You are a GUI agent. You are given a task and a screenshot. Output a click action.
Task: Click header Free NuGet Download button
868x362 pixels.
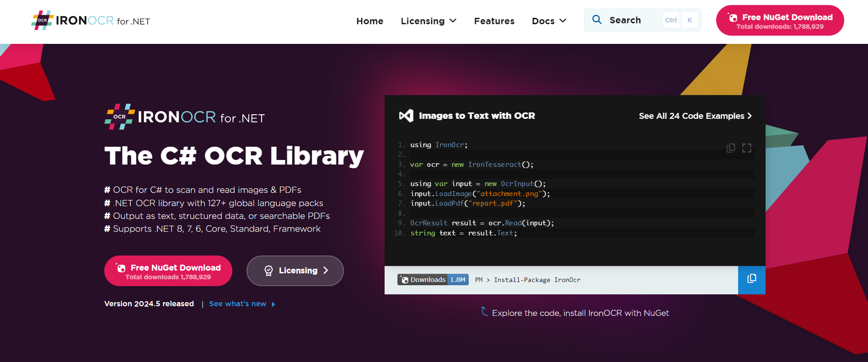(x=780, y=21)
